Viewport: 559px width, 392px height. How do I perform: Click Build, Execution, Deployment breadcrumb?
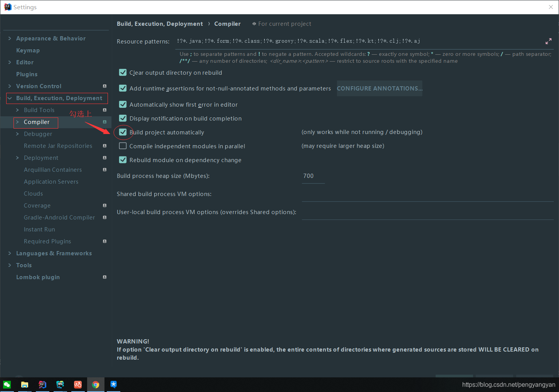[160, 24]
